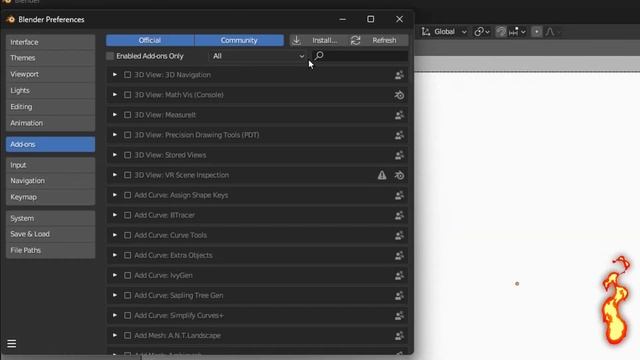Expand the 3D View: Math Vis (Console) details
This screenshot has height=360, width=640.
[x=115, y=95]
